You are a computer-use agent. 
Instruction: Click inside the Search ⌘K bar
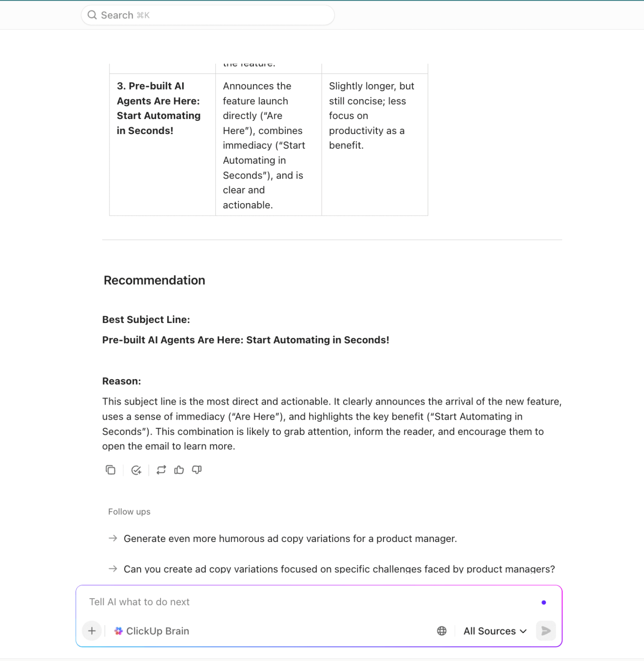[x=208, y=15]
